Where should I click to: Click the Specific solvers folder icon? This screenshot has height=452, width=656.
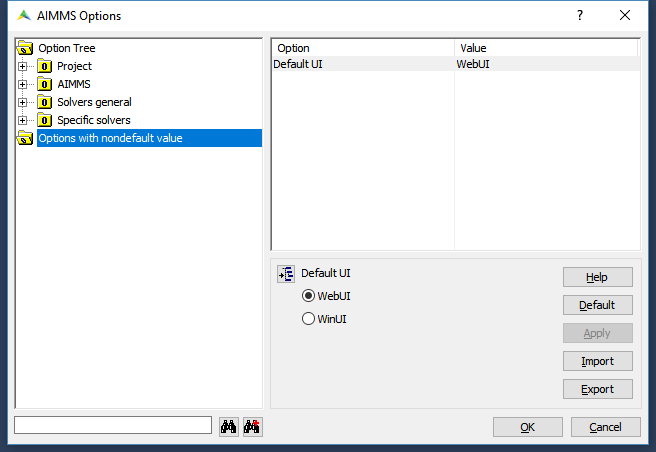coord(44,120)
